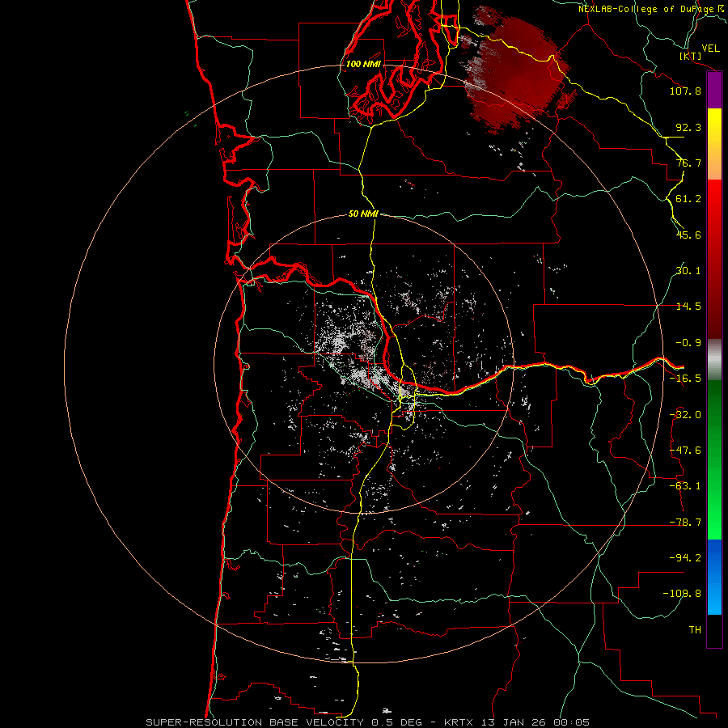Click the [KT] units label
Viewport: 728px width, 728px height.
[691, 56]
